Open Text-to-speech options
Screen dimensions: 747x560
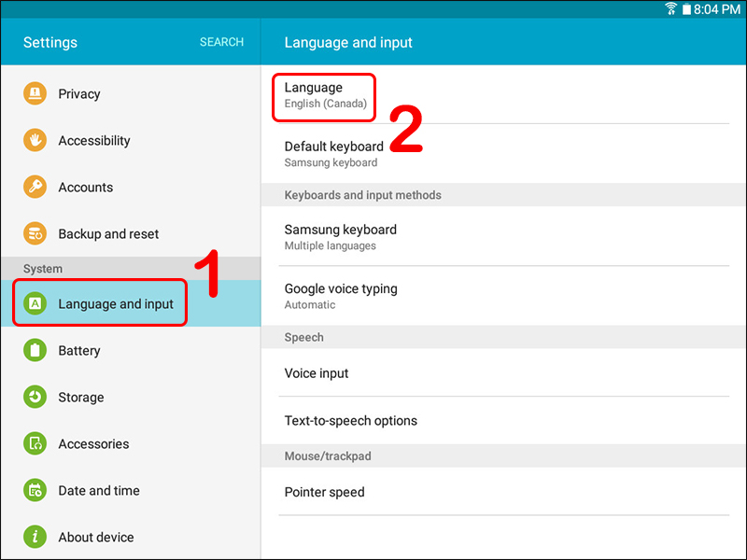click(504, 421)
